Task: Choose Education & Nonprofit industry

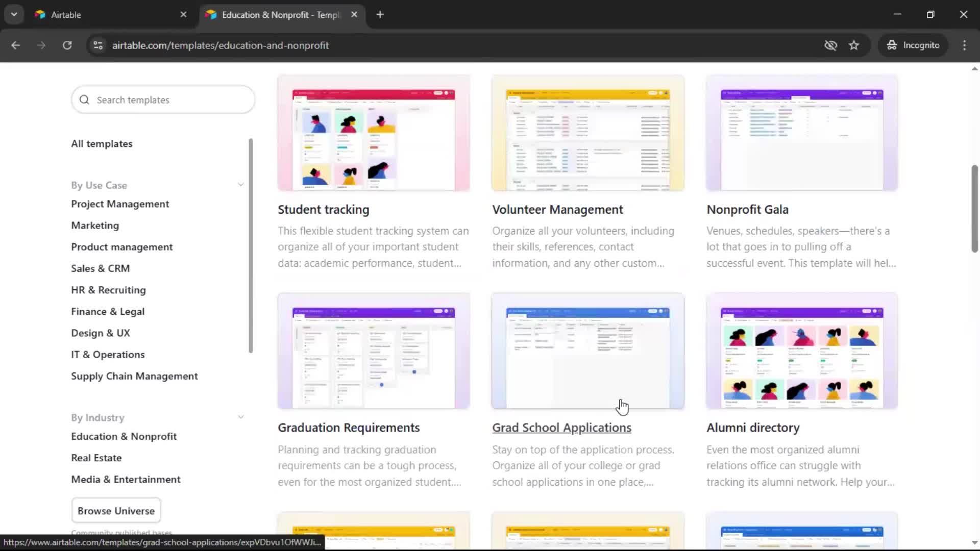Action: coord(124,436)
